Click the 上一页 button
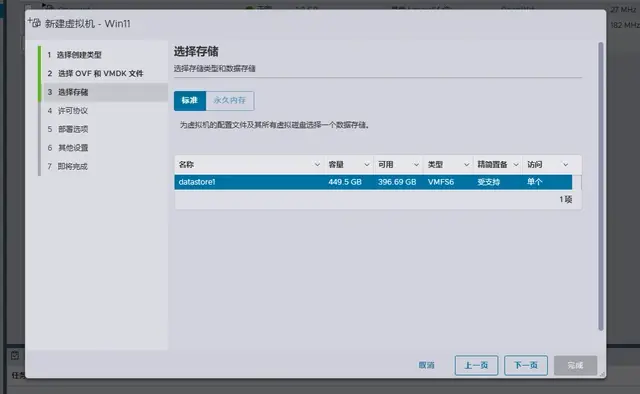 click(x=476, y=365)
